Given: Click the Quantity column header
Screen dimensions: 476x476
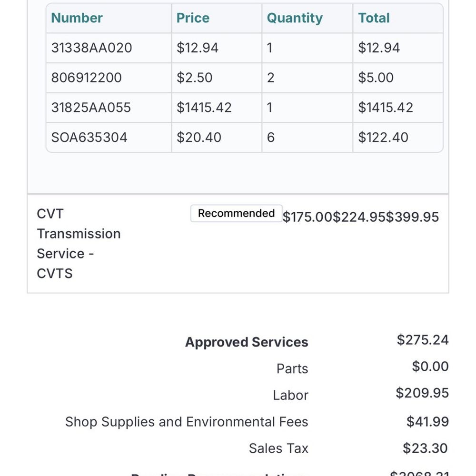Looking at the screenshot, I should pos(295,18).
